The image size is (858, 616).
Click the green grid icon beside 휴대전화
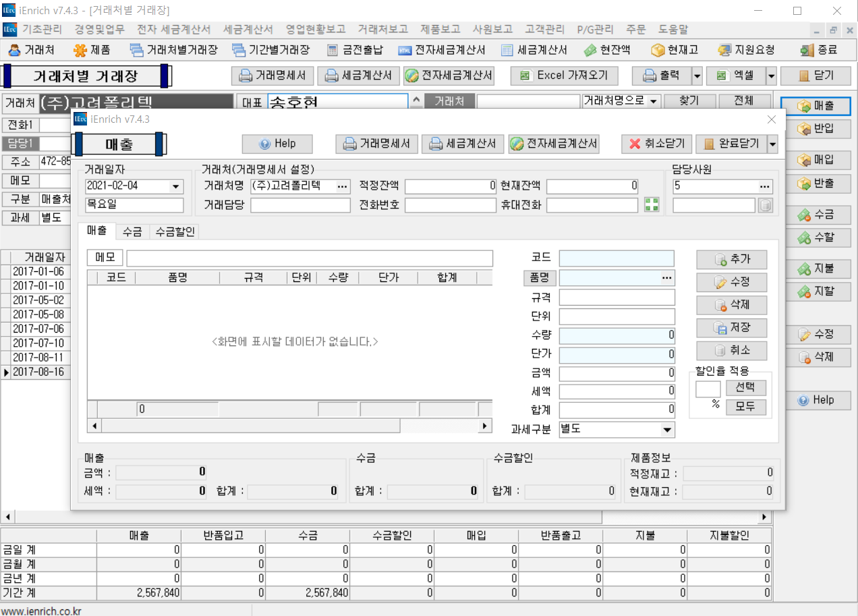click(x=652, y=205)
